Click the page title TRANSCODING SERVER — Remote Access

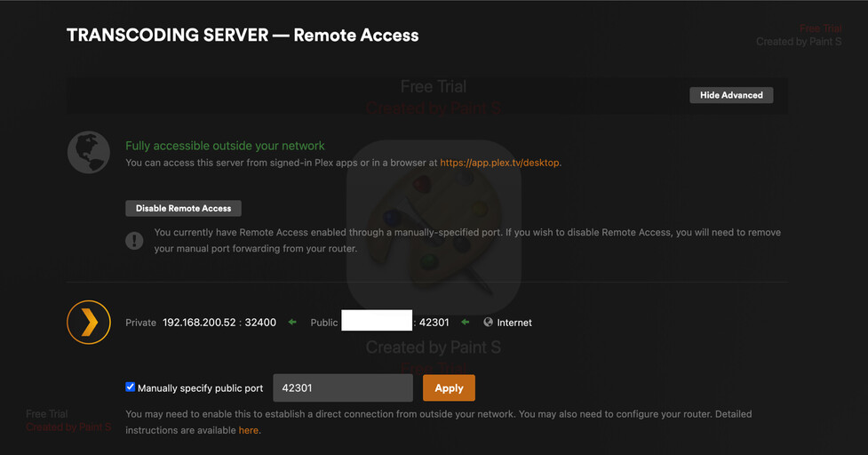point(243,35)
